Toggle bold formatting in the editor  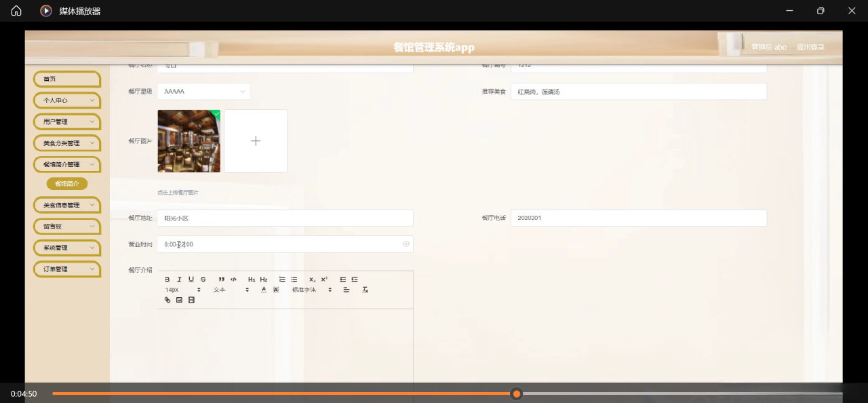167,280
